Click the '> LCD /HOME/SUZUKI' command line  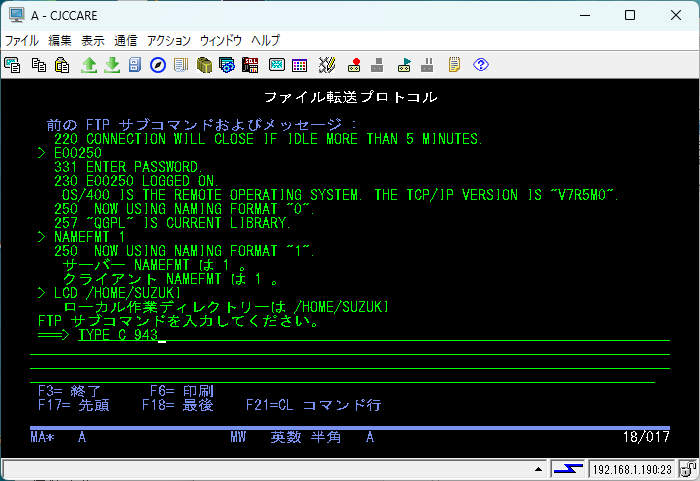(x=109, y=293)
